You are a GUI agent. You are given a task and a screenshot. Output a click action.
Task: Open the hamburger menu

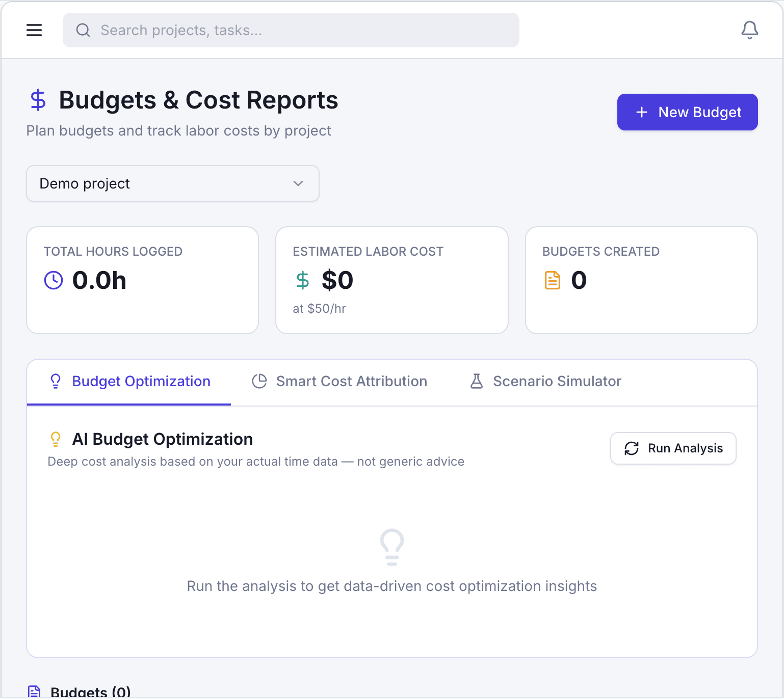(x=34, y=30)
